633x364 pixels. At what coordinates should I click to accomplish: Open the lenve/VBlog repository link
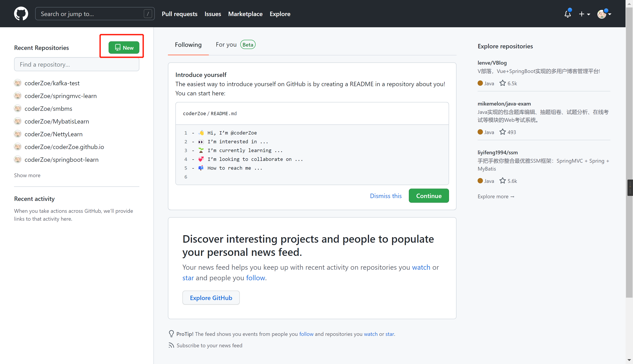(492, 63)
